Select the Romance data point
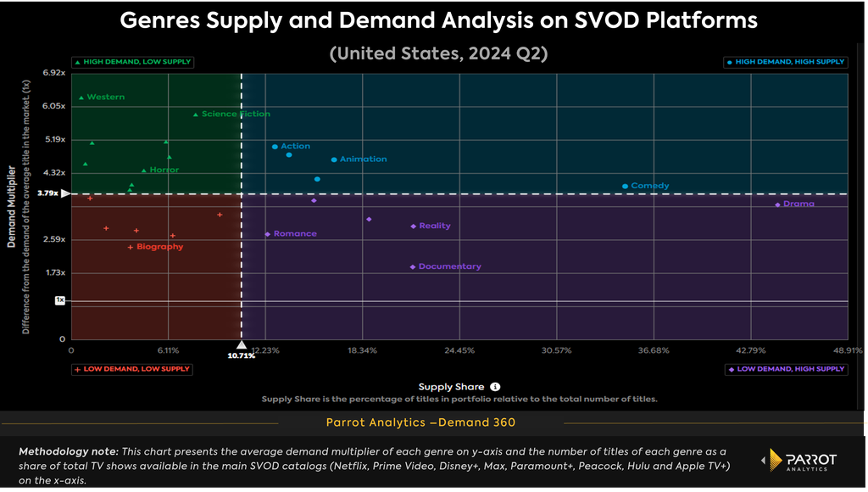The image size is (868, 492). click(267, 234)
